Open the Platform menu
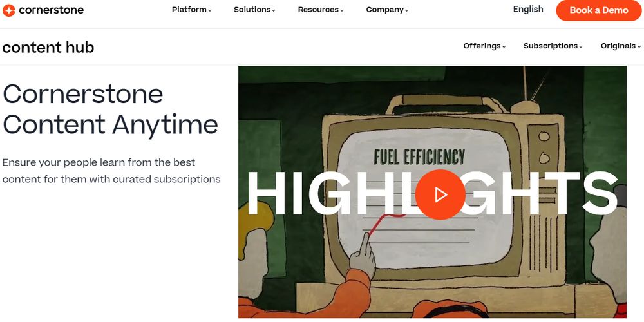 point(192,10)
